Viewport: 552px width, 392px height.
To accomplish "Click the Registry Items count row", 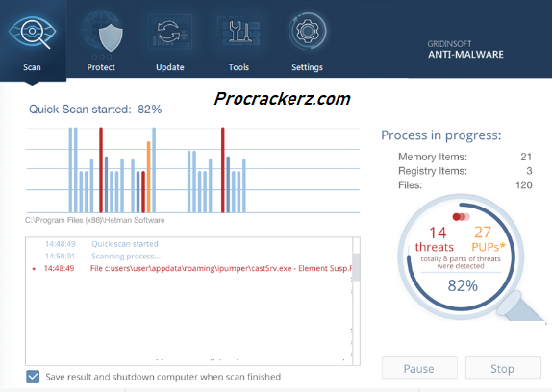I will click(464, 171).
